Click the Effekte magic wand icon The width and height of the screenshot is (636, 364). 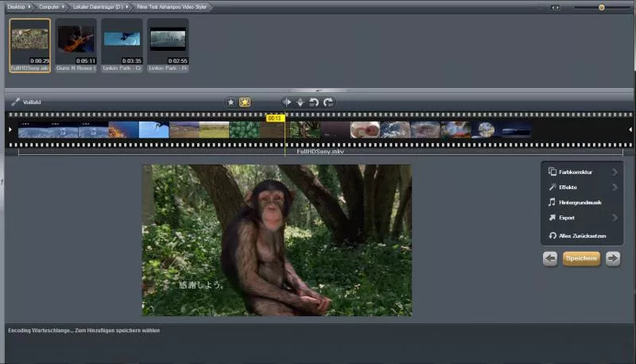pyautogui.click(x=552, y=187)
